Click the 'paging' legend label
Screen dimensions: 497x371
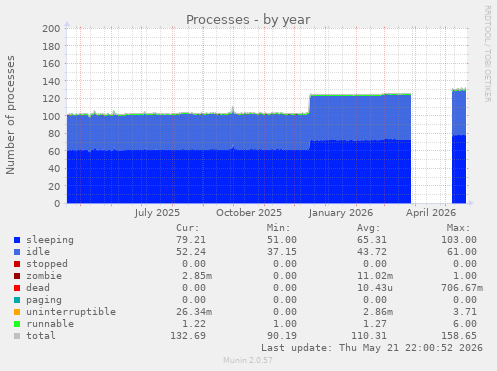tap(44, 300)
